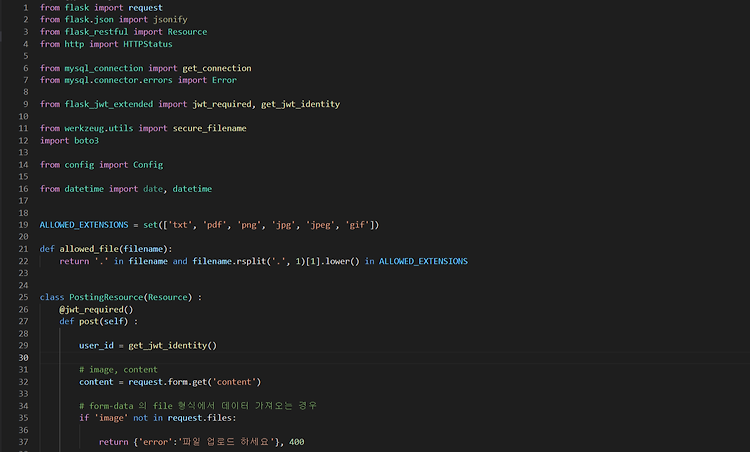
Task: Click "request.form.get" on line 32
Action: (167, 382)
